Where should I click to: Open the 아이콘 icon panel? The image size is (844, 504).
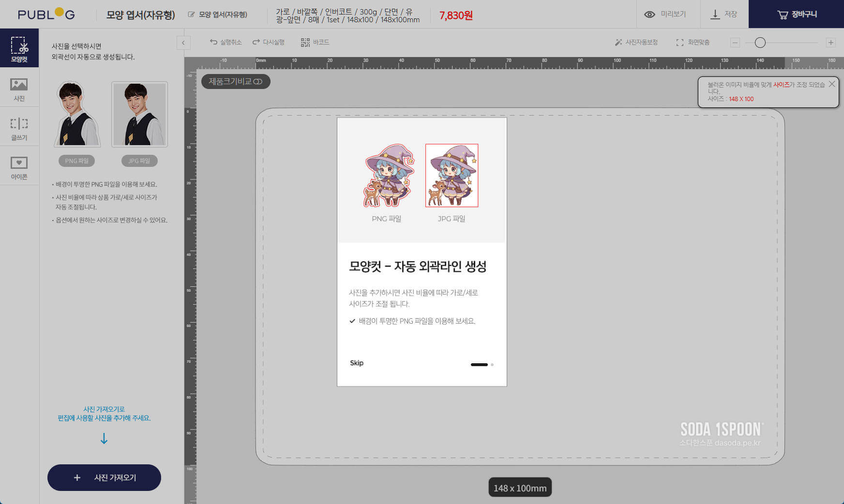coord(19,168)
